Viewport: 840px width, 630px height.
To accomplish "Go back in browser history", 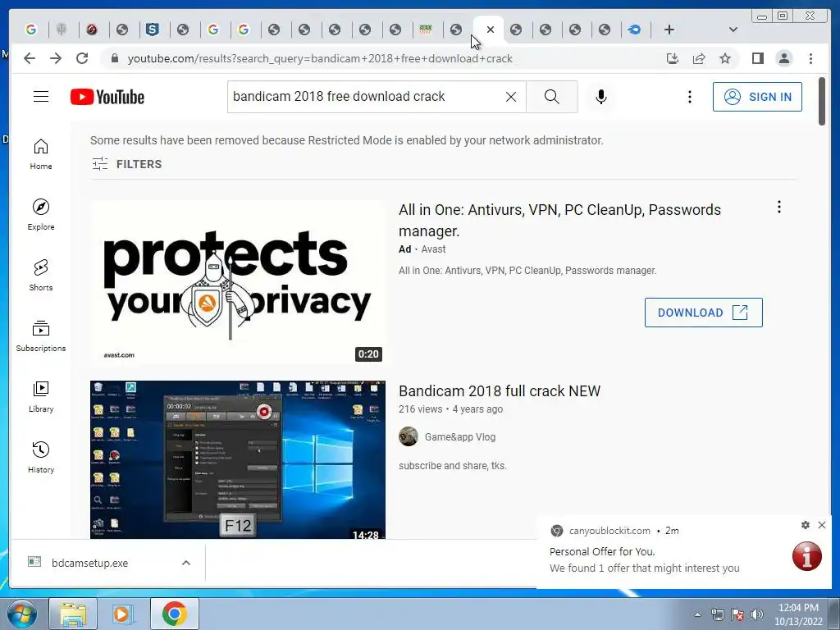I will (x=30, y=58).
